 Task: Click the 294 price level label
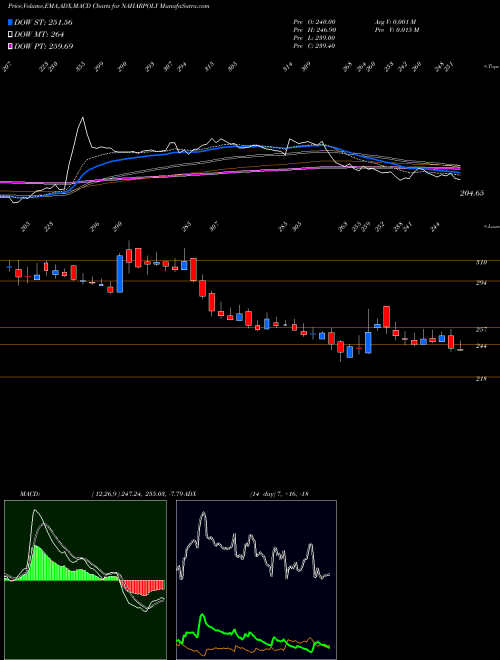coord(481,283)
